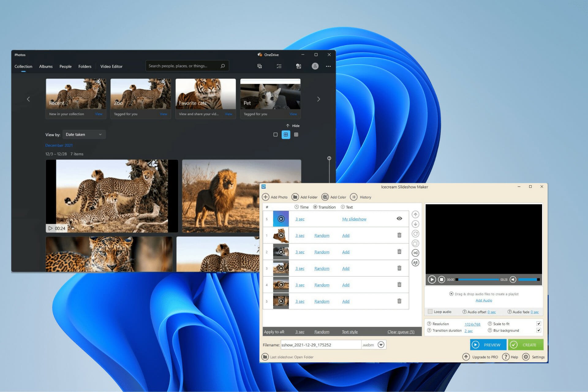
Task: Click the CREATE button to generate slideshow
Action: [x=525, y=345]
